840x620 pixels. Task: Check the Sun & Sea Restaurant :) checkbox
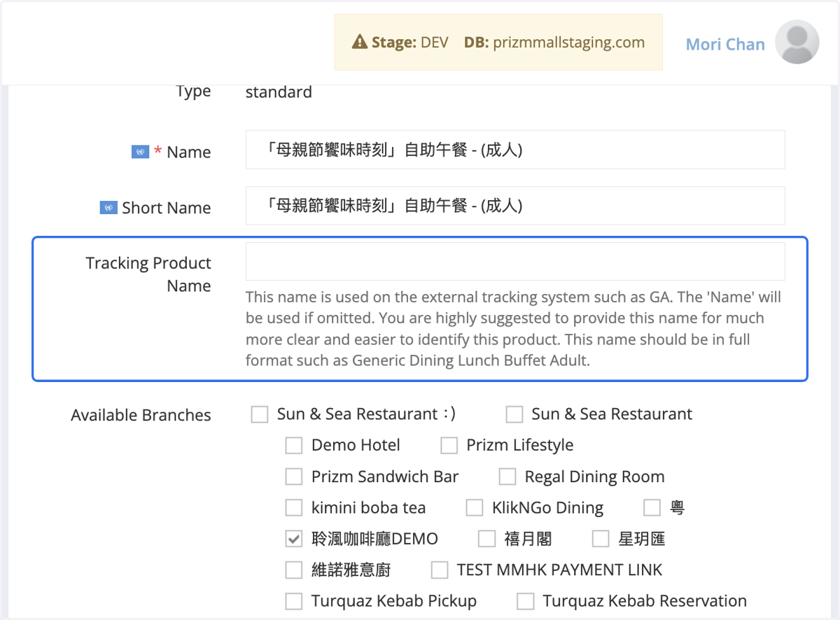260,414
